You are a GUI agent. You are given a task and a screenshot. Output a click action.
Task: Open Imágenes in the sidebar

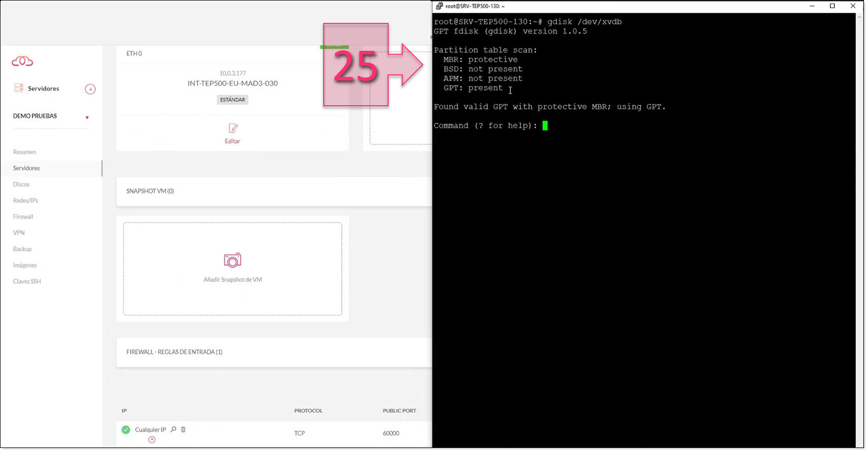click(25, 265)
